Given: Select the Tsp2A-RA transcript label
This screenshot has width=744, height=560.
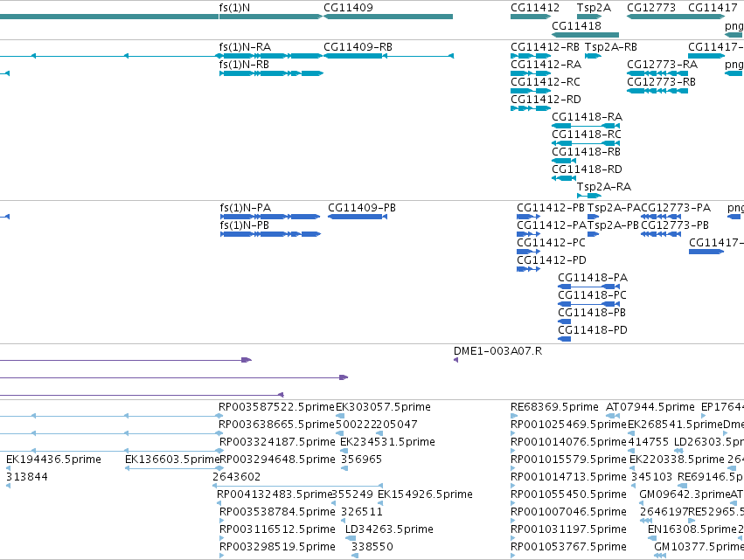Looking at the screenshot, I should click(x=604, y=187).
